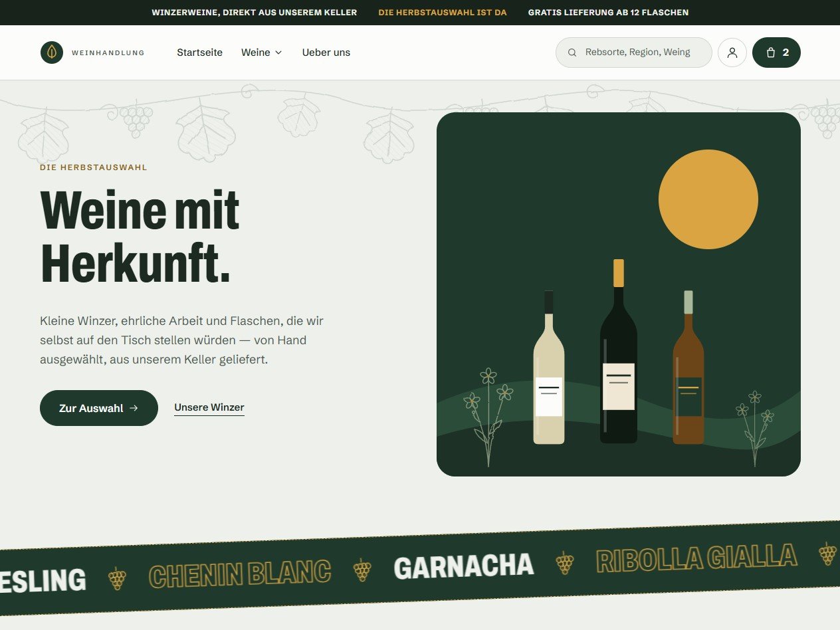This screenshot has width=840, height=630.
Task: Select the Garnacha marquee label
Action: (x=464, y=566)
